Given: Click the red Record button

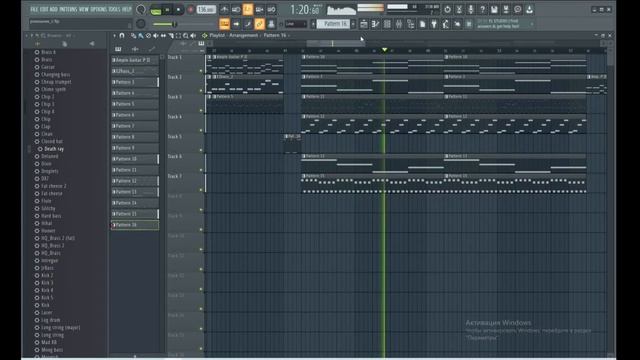Looking at the screenshot, I should tap(191, 9).
